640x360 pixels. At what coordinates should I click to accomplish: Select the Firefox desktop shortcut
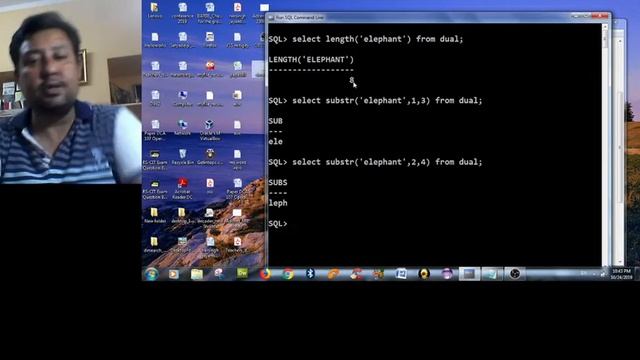click(210, 40)
